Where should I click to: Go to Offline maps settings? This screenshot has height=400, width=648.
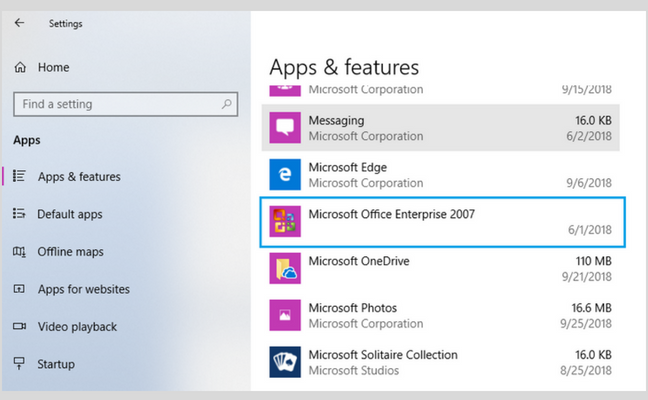70,251
